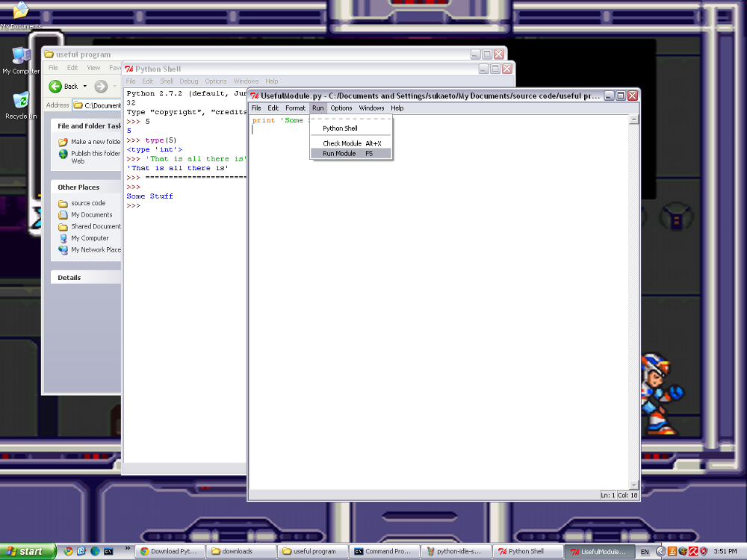Expand hidden system tray icons arrow

tap(660, 552)
